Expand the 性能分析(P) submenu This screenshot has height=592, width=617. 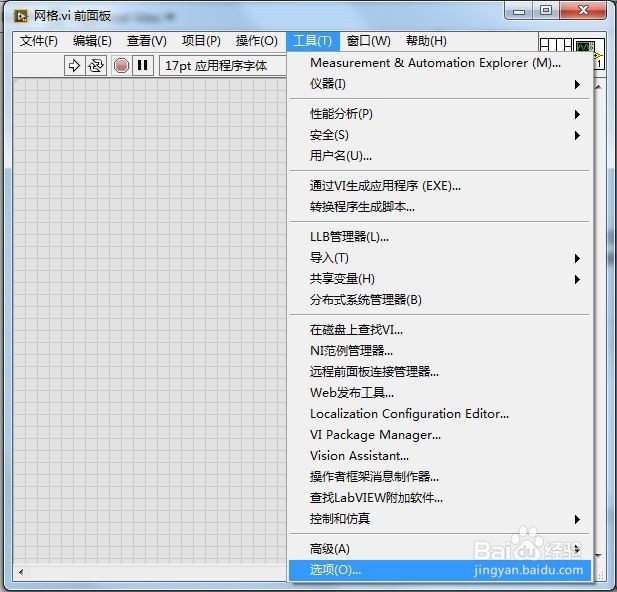pos(440,114)
